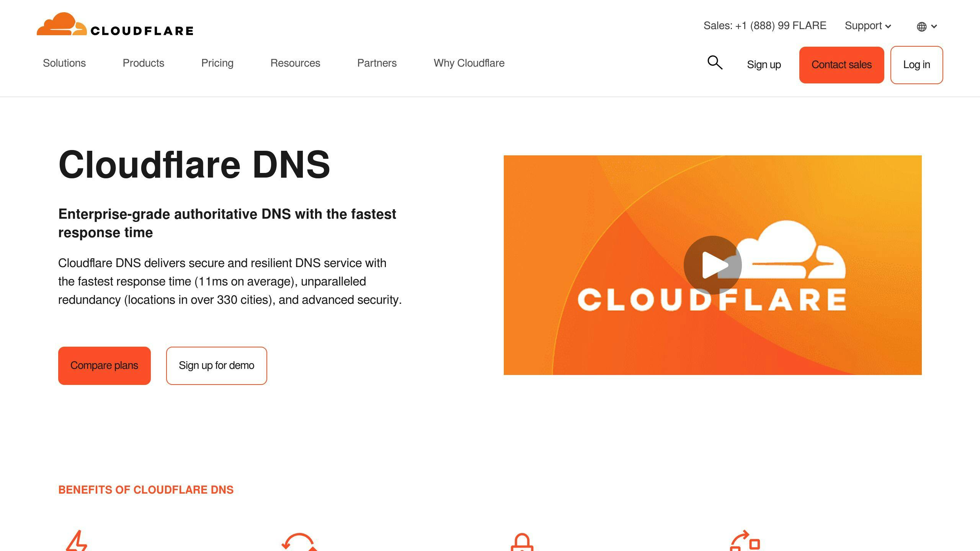The image size is (980, 551).
Task: Expand the language selector chevron
Action: click(934, 26)
